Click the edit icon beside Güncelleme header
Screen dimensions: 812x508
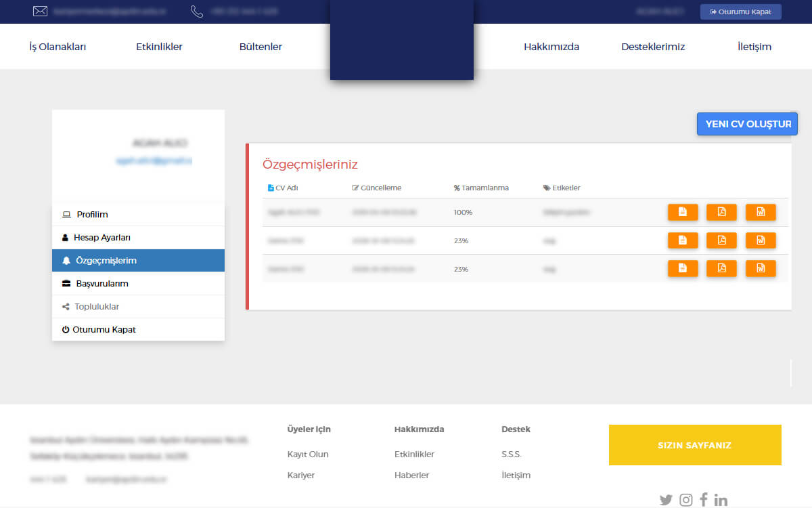coord(355,188)
